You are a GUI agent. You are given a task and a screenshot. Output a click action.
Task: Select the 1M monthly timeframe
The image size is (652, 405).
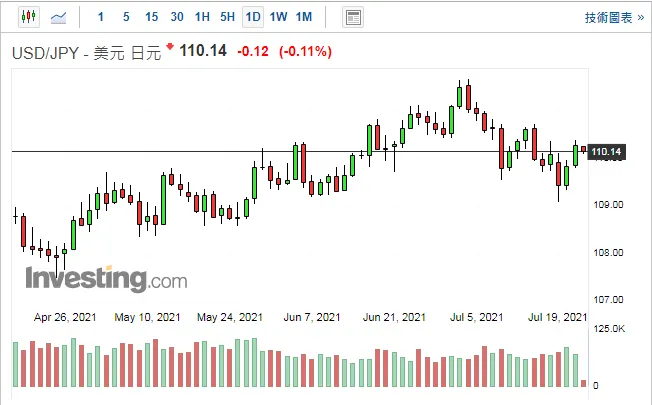coord(304,17)
